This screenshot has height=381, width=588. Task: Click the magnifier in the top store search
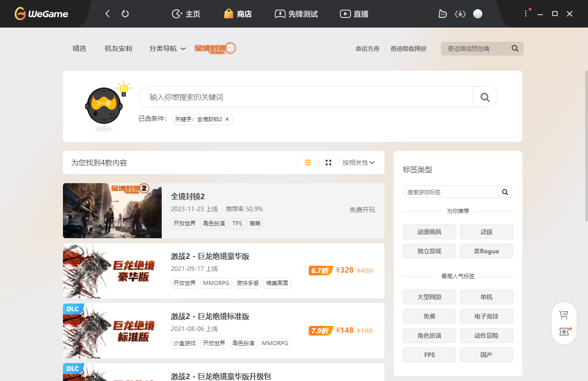tap(515, 48)
